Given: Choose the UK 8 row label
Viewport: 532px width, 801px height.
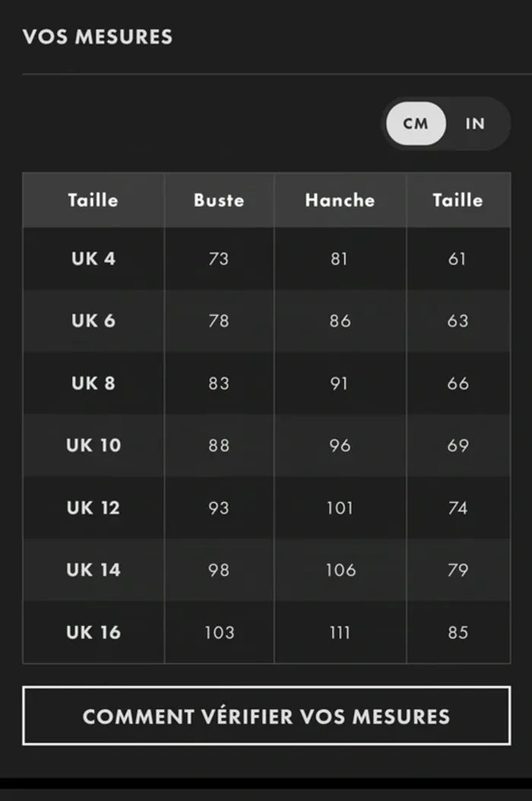Looking at the screenshot, I should click(x=93, y=383).
